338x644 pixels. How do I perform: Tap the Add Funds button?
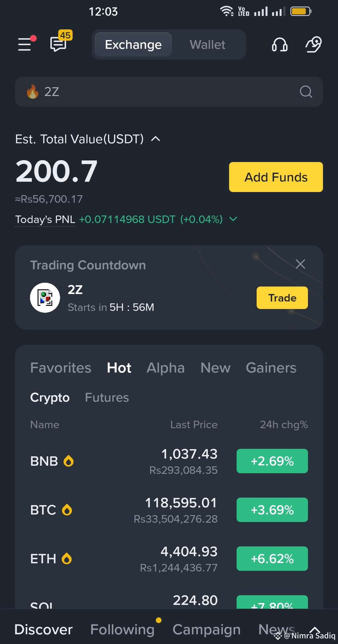click(x=276, y=177)
